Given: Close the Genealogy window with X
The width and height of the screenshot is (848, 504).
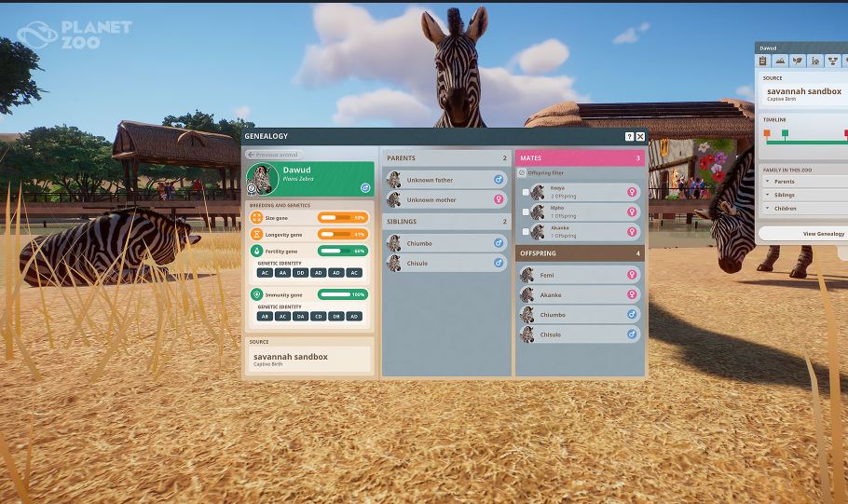Looking at the screenshot, I should (640, 137).
